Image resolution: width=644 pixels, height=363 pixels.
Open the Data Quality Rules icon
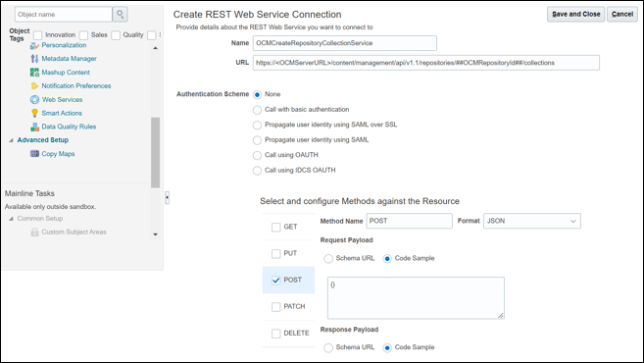coord(34,127)
